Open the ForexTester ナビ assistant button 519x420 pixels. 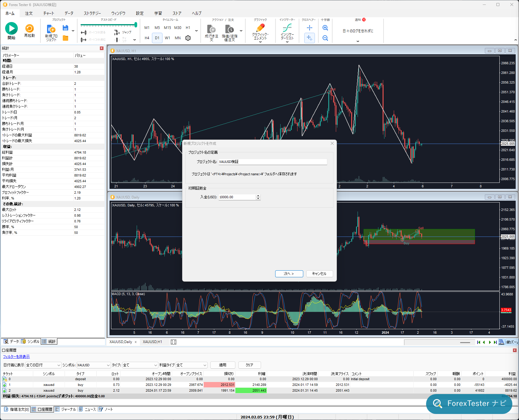point(469,404)
